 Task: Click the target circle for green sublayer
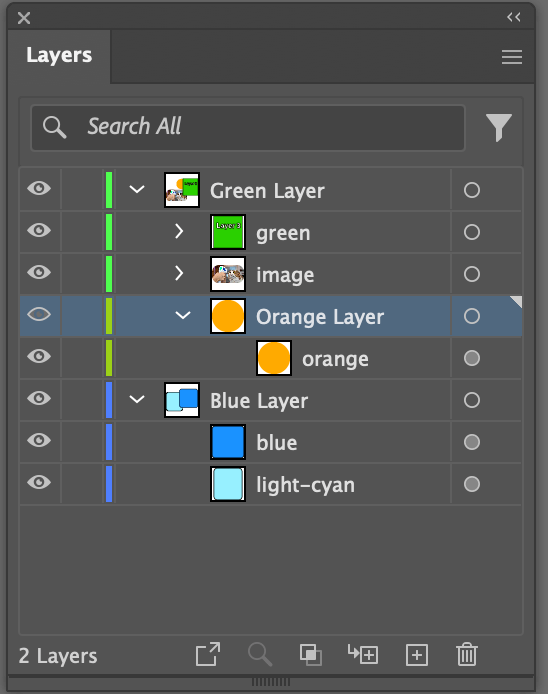472,232
